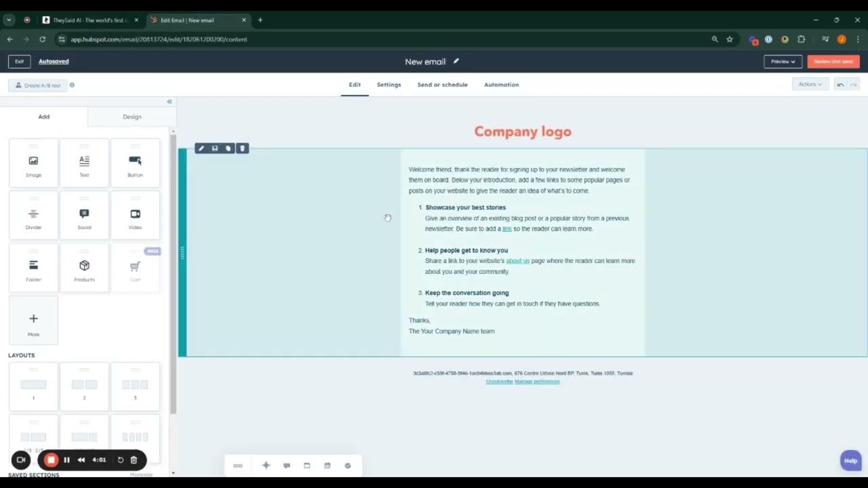Stop the screen recording
Viewport: 868px width, 488px height.
(51, 460)
